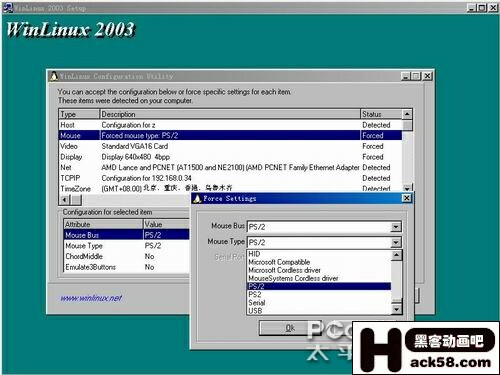Minimize the WinLinux Configuration Utility window
The width and height of the screenshot is (500, 375).
point(405,76)
